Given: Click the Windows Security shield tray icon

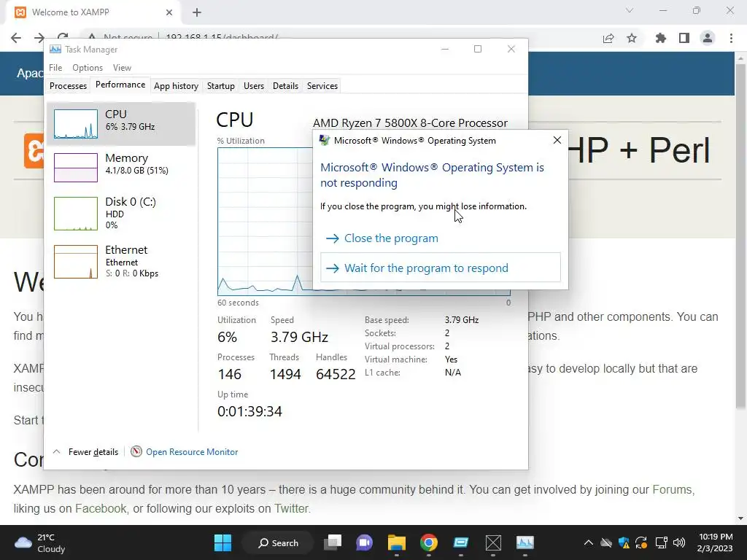Looking at the screenshot, I should 624,542.
